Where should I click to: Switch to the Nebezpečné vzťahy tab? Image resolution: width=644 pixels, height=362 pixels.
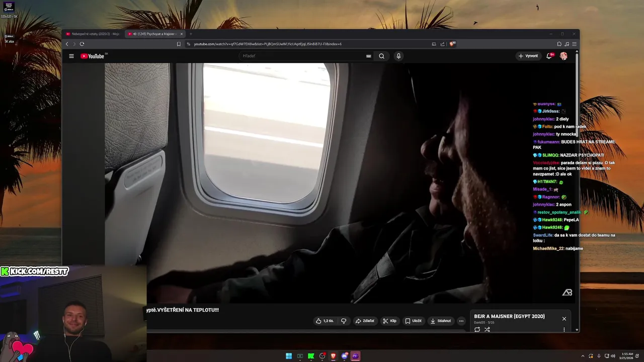pos(93,34)
